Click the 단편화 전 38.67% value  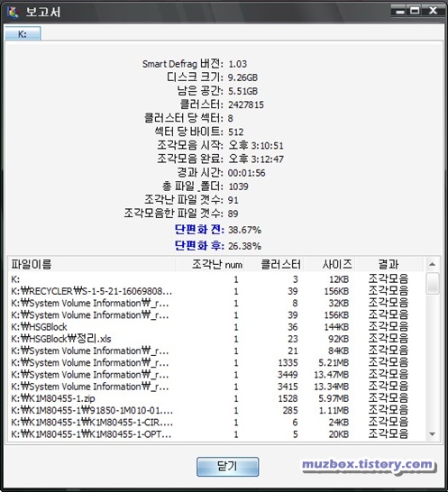[244, 230]
